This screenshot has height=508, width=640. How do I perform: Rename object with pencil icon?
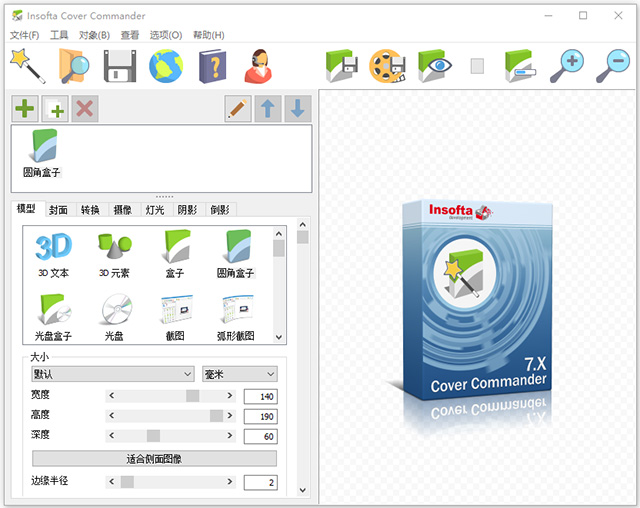click(238, 109)
